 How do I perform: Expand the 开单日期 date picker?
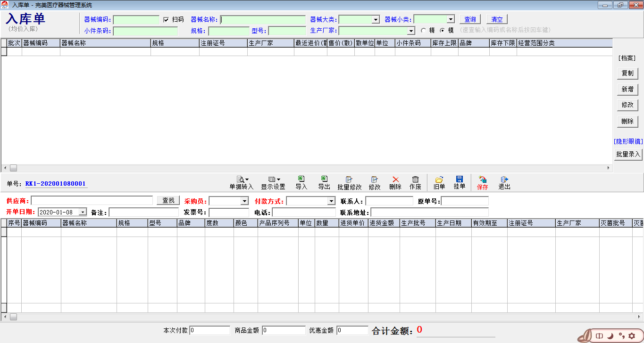[x=83, y=212]
